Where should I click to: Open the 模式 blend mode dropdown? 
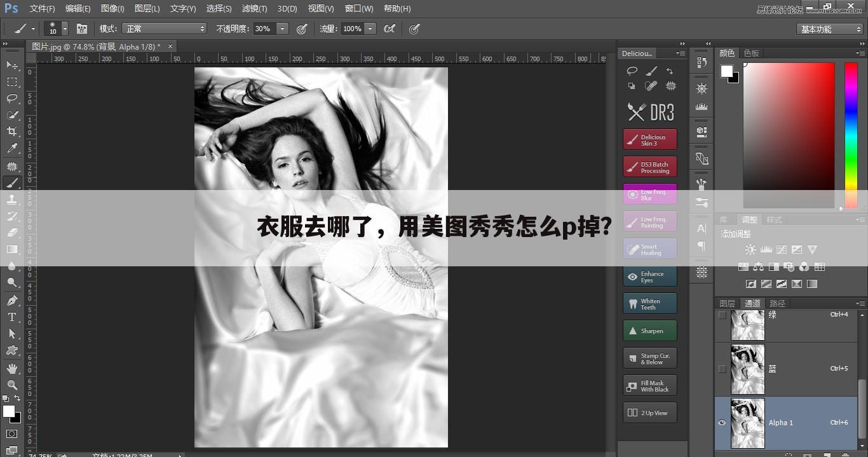[165, 29]
